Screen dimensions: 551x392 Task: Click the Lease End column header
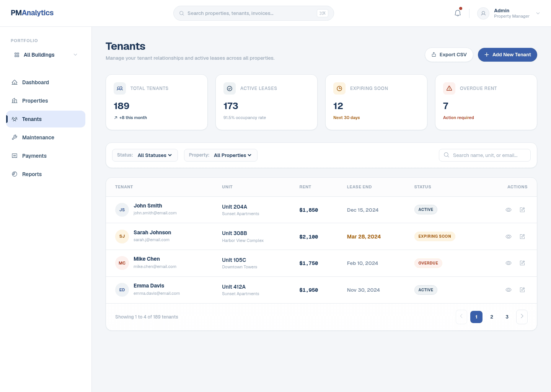tap(359, 187)
